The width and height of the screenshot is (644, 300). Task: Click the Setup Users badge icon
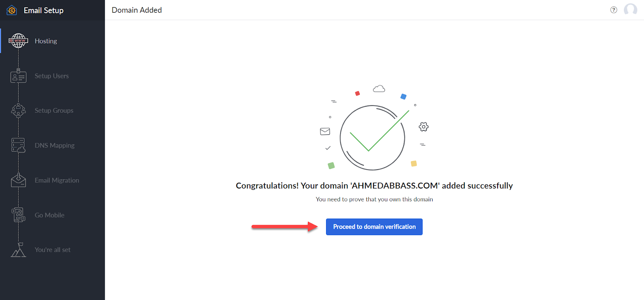pyautogui.click(x=18, y=76)
